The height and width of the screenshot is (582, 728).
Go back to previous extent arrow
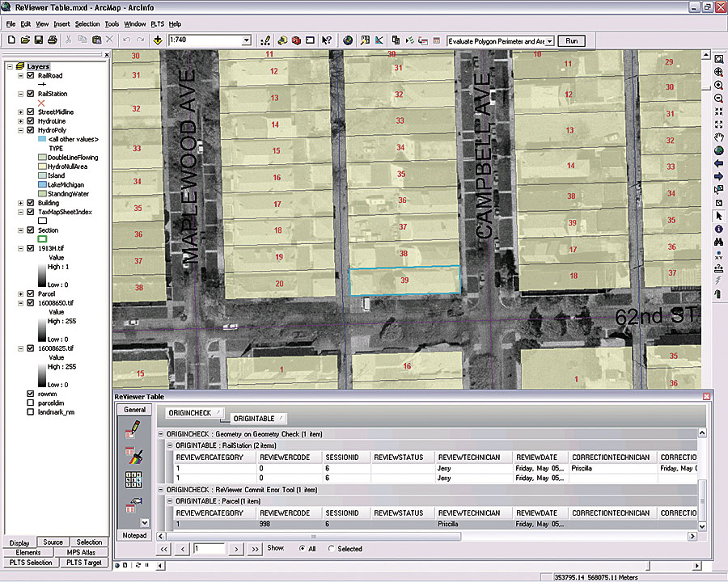(x=718, y=163)
